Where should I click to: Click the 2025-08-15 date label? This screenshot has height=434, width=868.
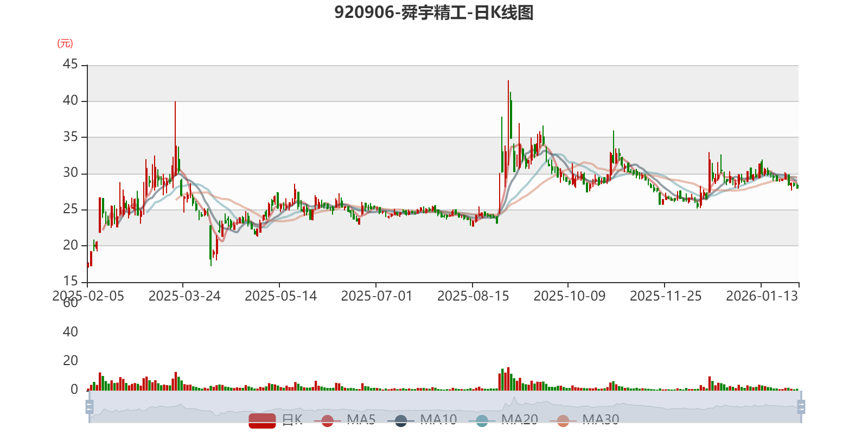pos(474,296)
